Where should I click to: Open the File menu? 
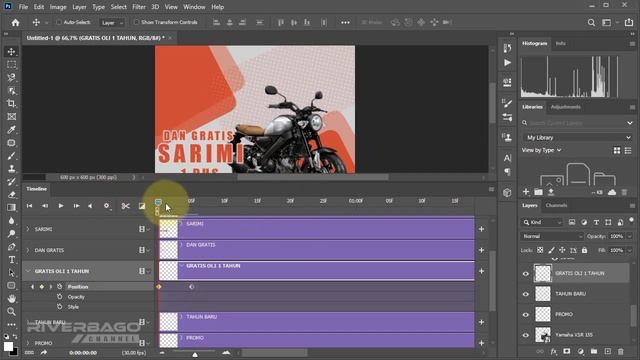click(23, 7)
